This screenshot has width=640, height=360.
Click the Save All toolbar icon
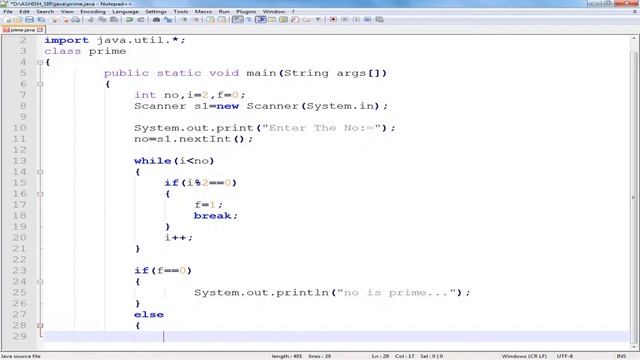tap(41, 20)
